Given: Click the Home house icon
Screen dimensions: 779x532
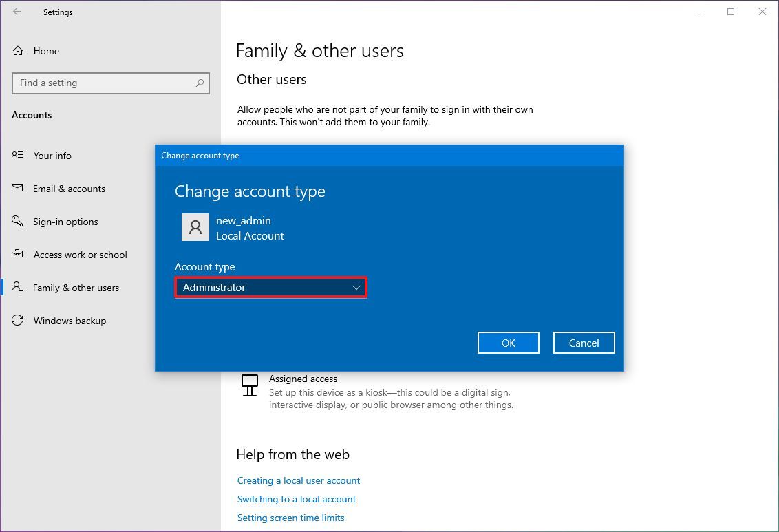Looking at the screenshot, I should [17, 51].
